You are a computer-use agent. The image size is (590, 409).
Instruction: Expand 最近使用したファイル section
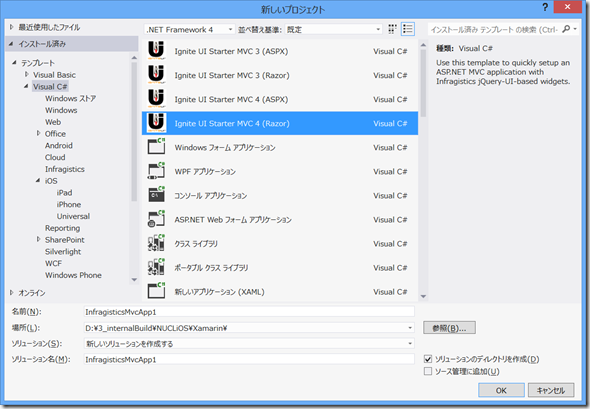point(12,27)
